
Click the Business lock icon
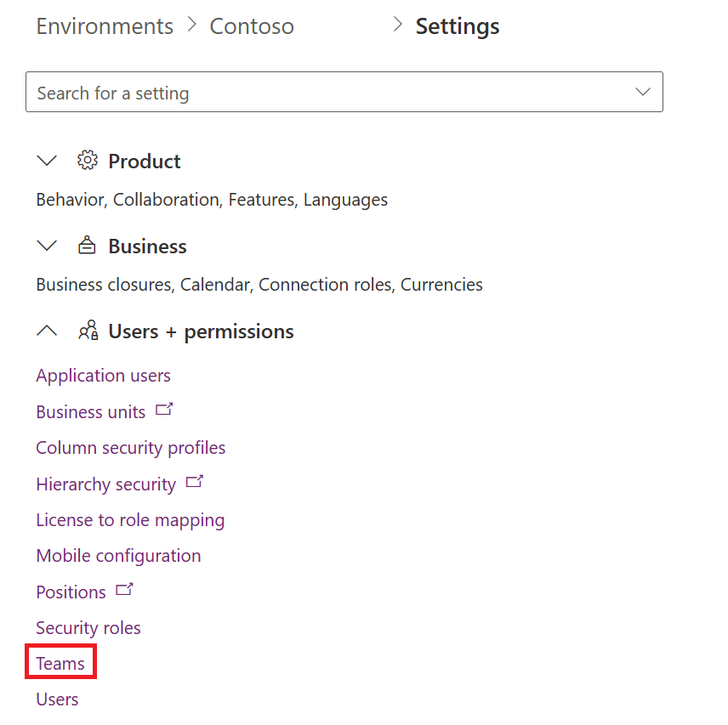coord(88,245)
